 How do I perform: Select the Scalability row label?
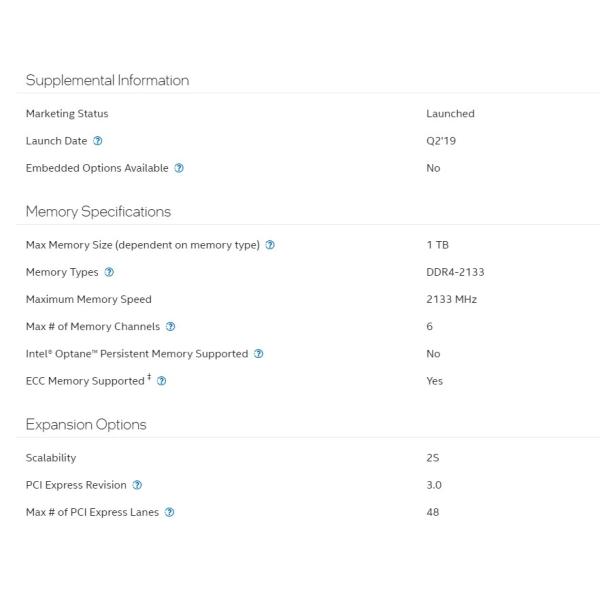click(x=51, y=458)
